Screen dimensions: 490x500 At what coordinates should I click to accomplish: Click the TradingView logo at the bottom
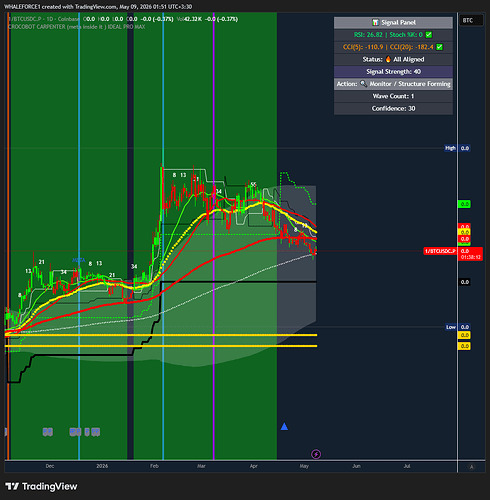[41, 486]
